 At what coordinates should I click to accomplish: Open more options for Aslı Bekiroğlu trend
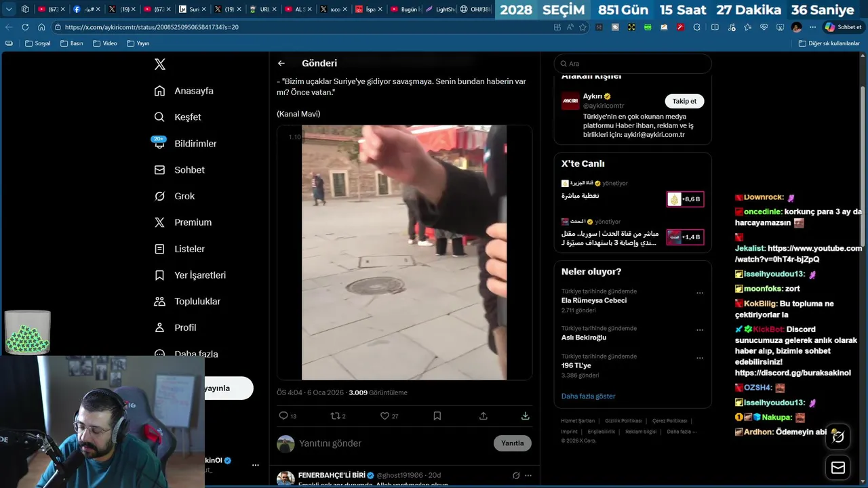[x=700, y=331]
